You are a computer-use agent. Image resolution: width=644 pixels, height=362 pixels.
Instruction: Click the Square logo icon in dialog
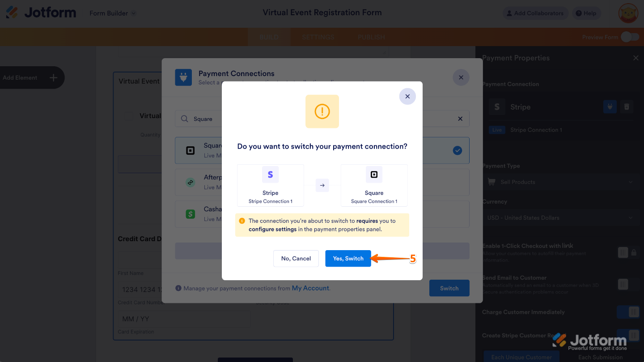click(x=374, y=175)
